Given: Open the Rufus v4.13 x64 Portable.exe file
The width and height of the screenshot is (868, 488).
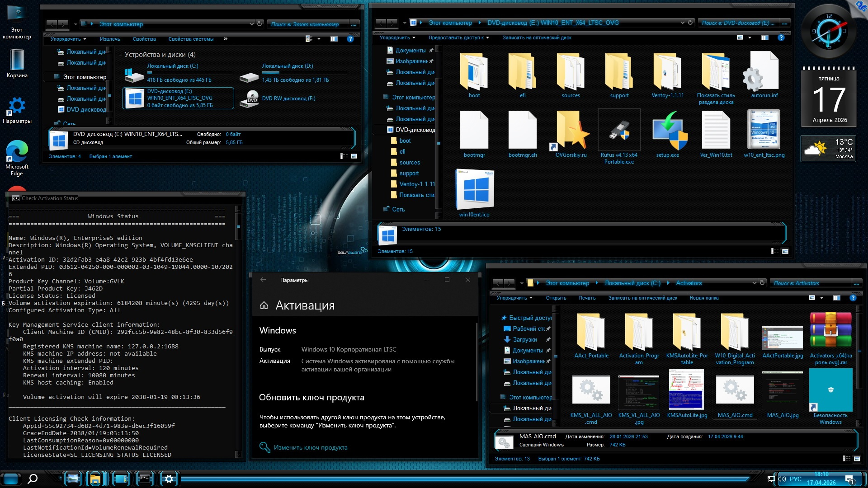Looking at the screenshot, I should pos(619,131).
